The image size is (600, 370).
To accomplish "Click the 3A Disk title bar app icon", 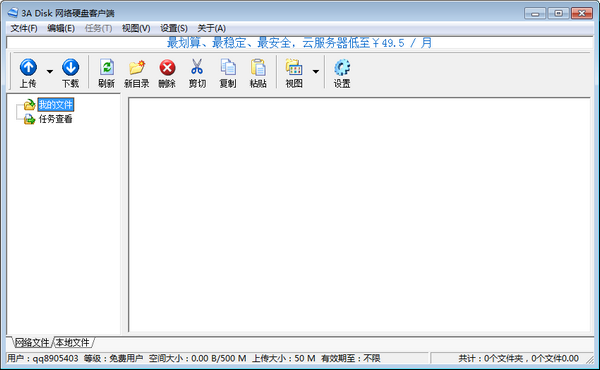I will [x=13, y=13].
